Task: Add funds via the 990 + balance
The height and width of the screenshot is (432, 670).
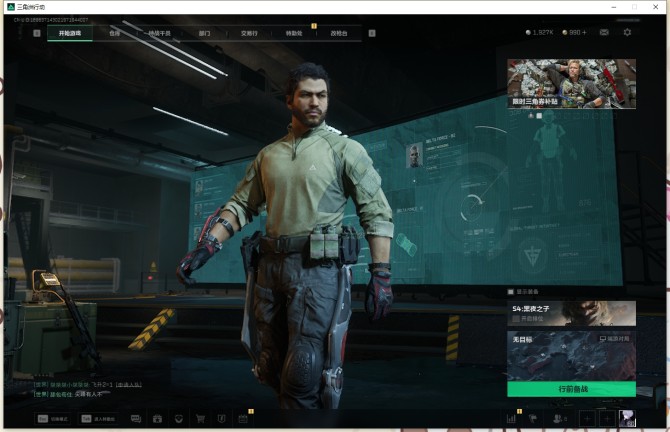Action: coord(575,32)
